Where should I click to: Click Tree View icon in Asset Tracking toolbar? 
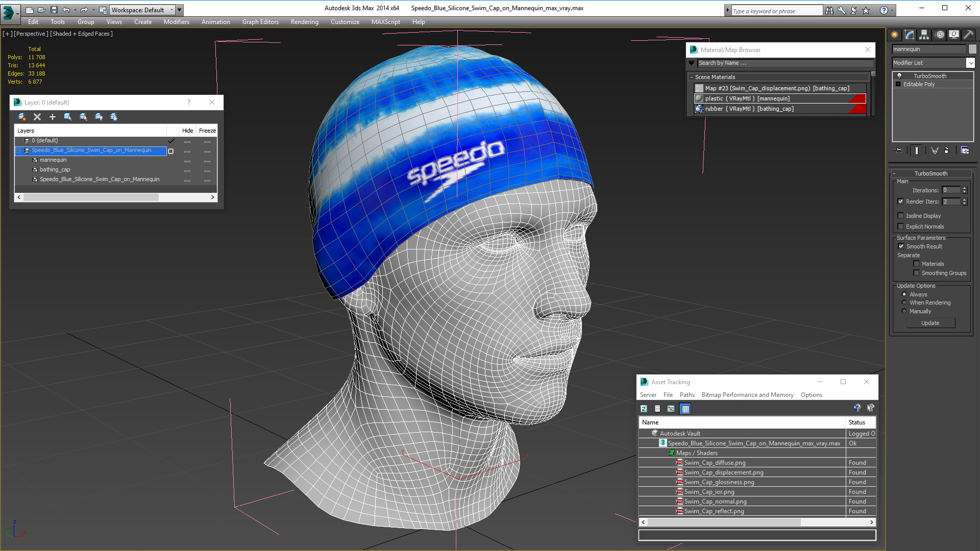[671, 409]
